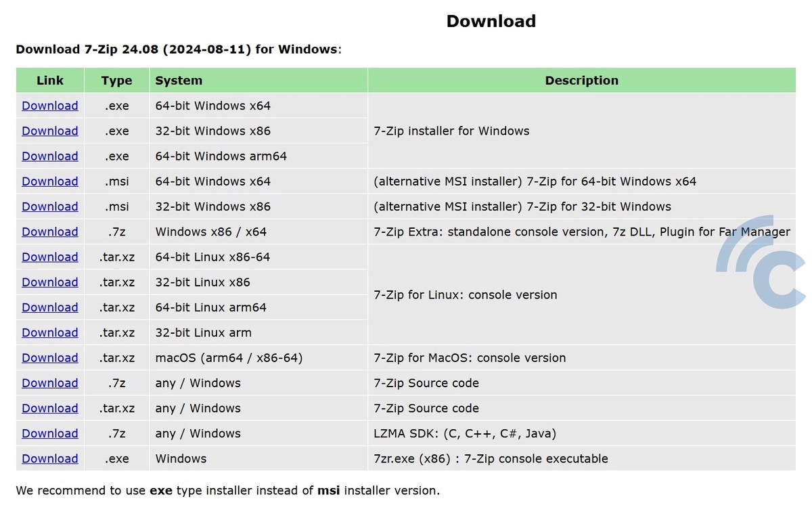Click the .tar.xz type in 32-bit Linux arm row
This screenshot has width=812, height=524.
tap(116, 332)
